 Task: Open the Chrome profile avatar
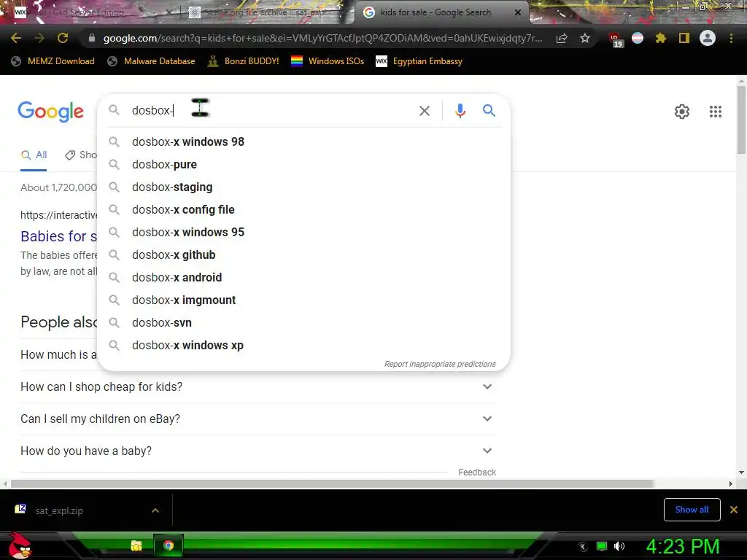[708, 38]
